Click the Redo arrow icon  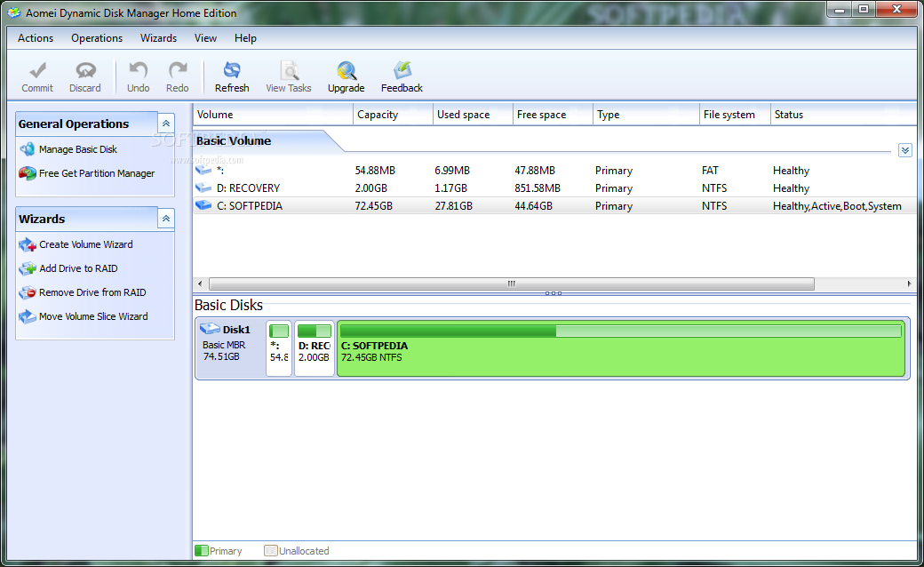178,71
